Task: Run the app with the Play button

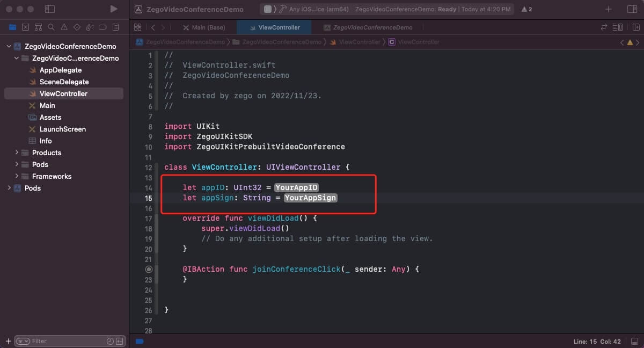Action: (113, 9)
